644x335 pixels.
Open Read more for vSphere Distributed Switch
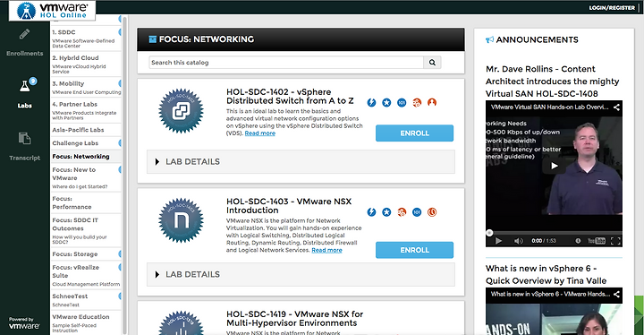(x=260, y=133)
